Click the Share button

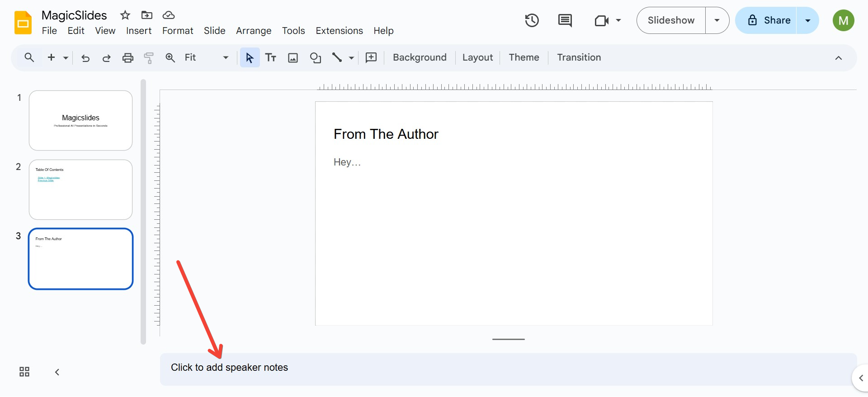click(x=766, y=20)
